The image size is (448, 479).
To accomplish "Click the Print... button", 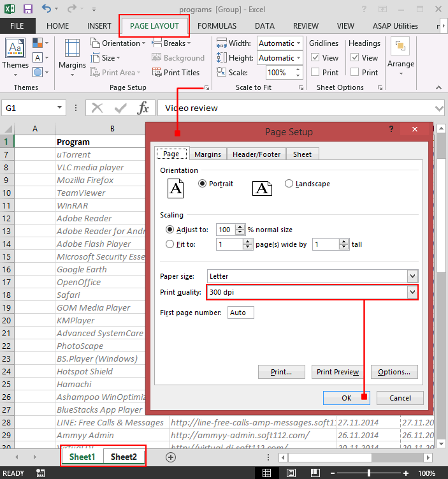I will tap(282, 372).
